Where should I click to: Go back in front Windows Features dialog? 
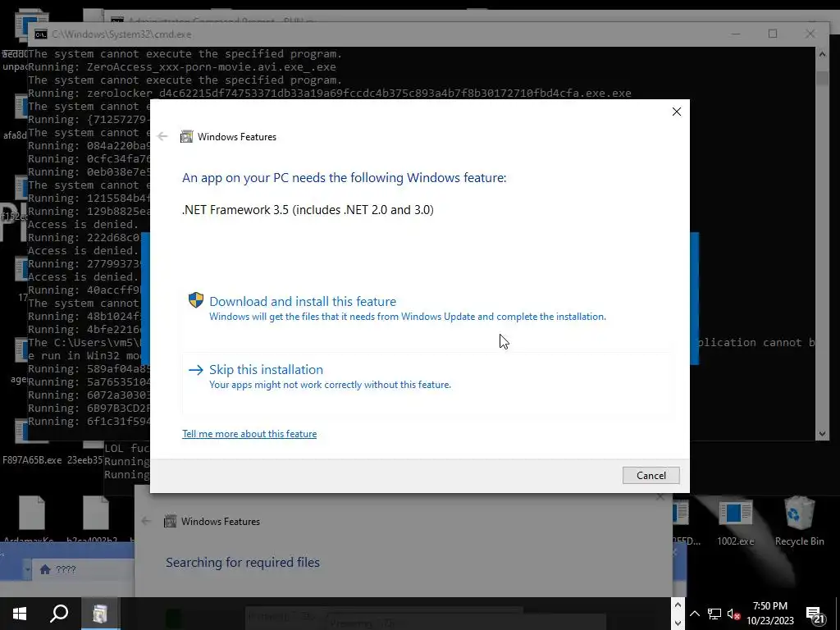[x=162, y=137]
